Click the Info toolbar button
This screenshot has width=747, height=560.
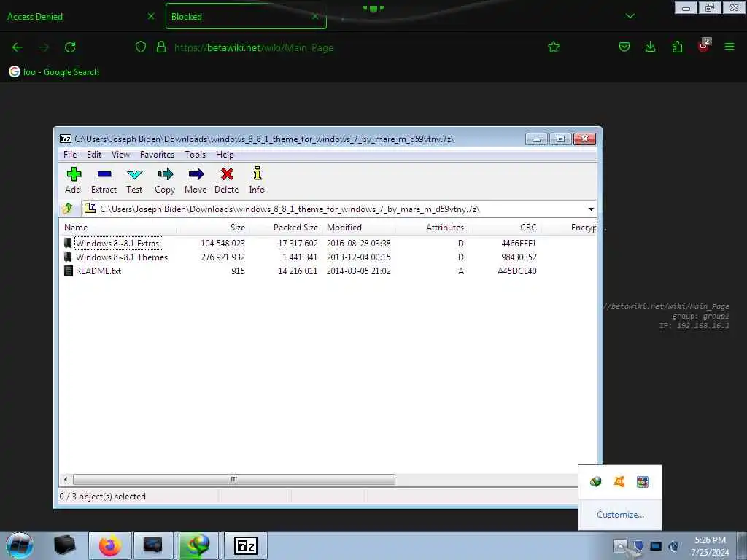click(257, 180)
